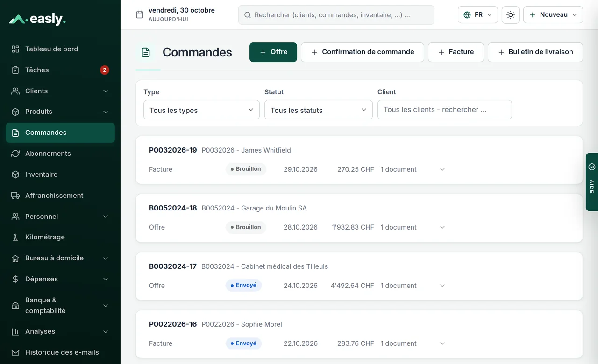Open the Nouveau dropdown menu
The image size is (598, 364).
click(553, 15)
